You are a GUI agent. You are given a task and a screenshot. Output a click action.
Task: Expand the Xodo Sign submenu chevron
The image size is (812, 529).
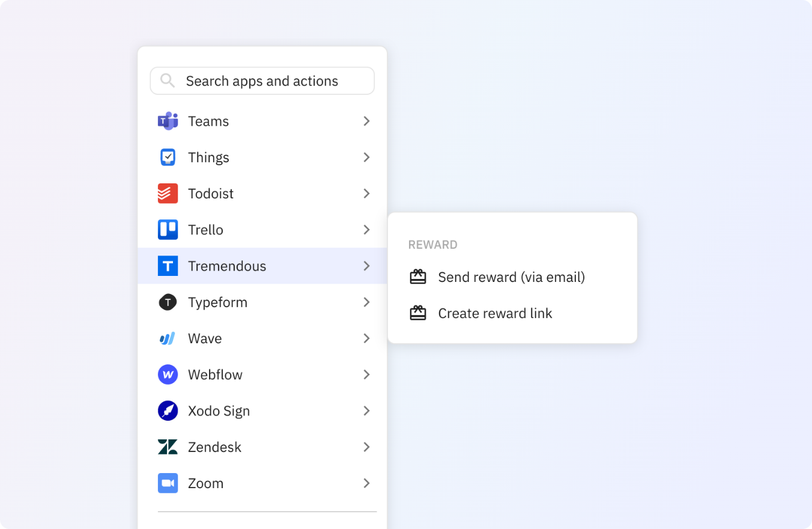coord(366,411)
